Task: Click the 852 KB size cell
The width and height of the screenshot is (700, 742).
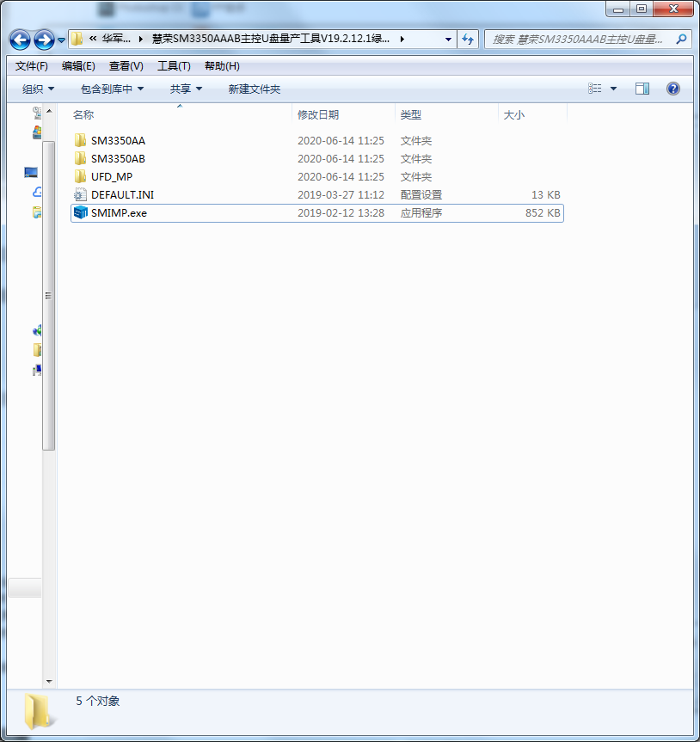Action: pyautogui.click(x=543, y=213)
